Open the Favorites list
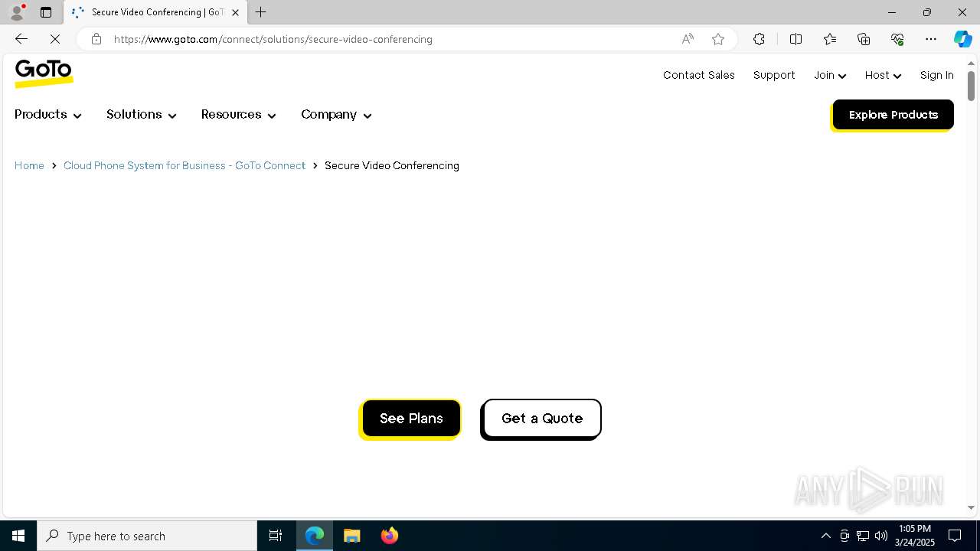This screenshot has height=551, width=980. click(830, 39)
